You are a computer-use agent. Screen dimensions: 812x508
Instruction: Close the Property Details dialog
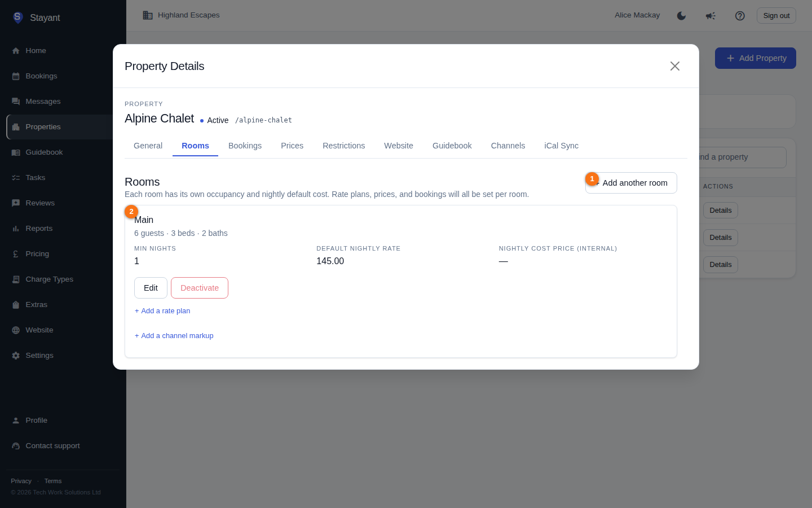coord(675,66)
